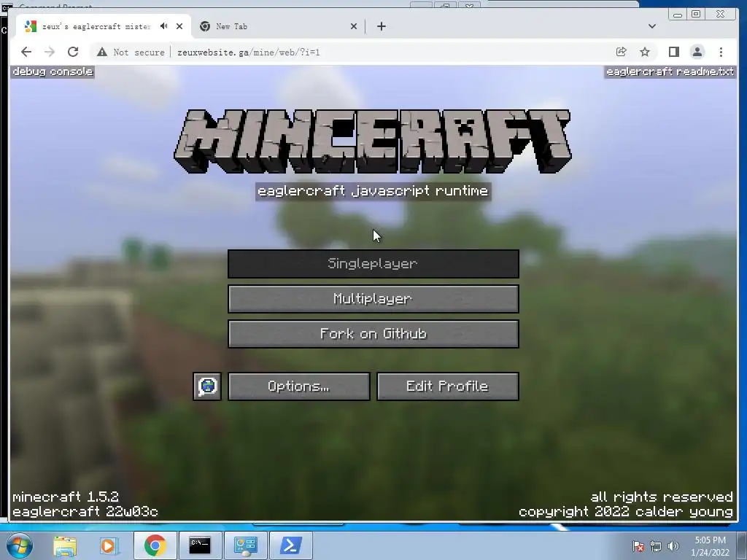Click 'all rights reserved' text
Viewport: 747px width, 560px height.
pyautogui.click(x=662, y=497)
